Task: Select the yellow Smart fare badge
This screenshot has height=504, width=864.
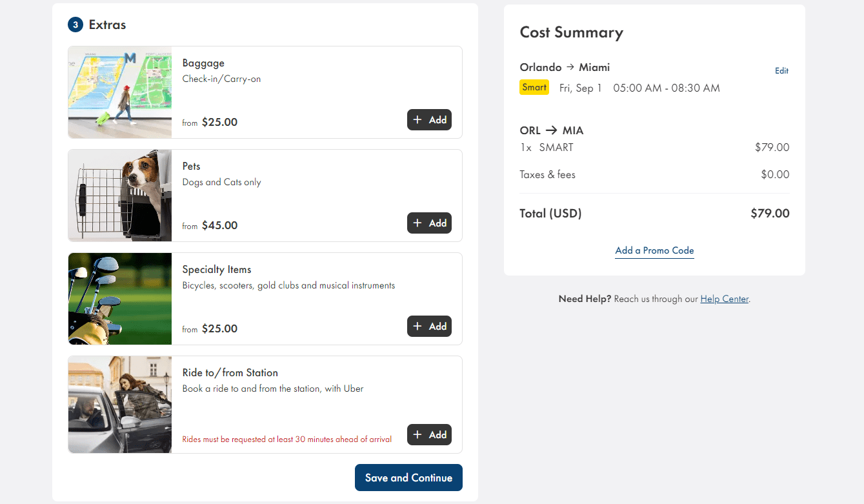Action: point(534,87)
